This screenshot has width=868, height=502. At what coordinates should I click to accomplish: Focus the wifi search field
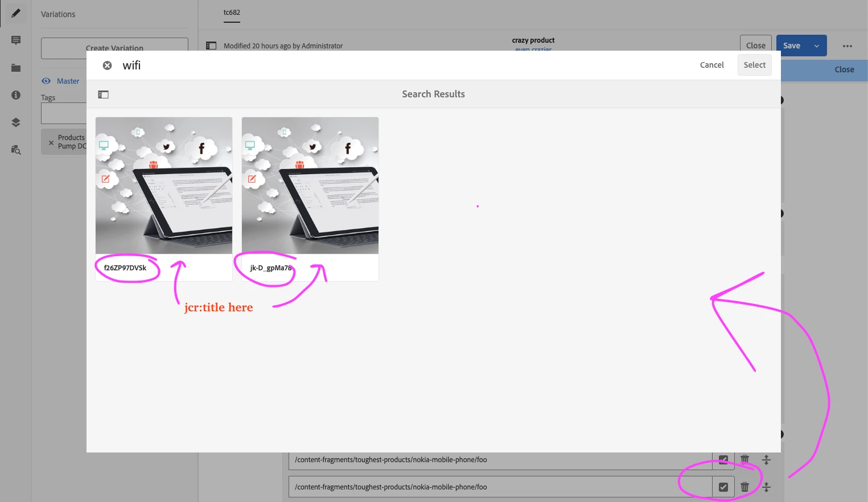[x=398, y=65]
